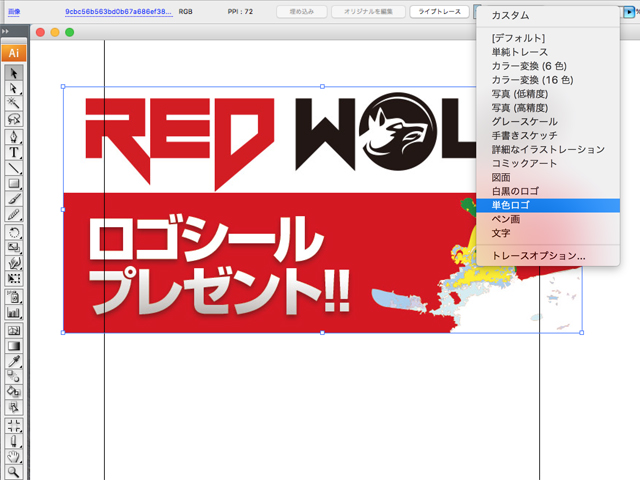Choose the [デフォルト] tracing preset
The height and width of the screenshot is (480, 640).
(548, 38)
